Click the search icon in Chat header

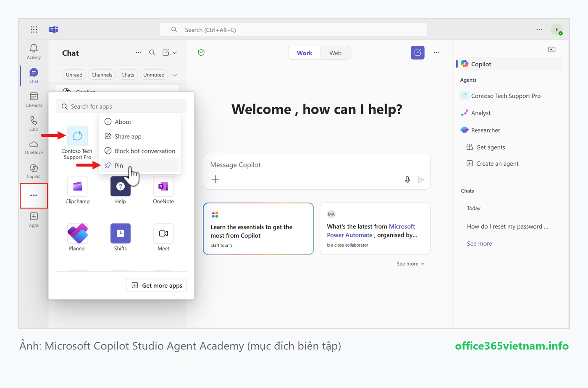click(x=152, y=52)
